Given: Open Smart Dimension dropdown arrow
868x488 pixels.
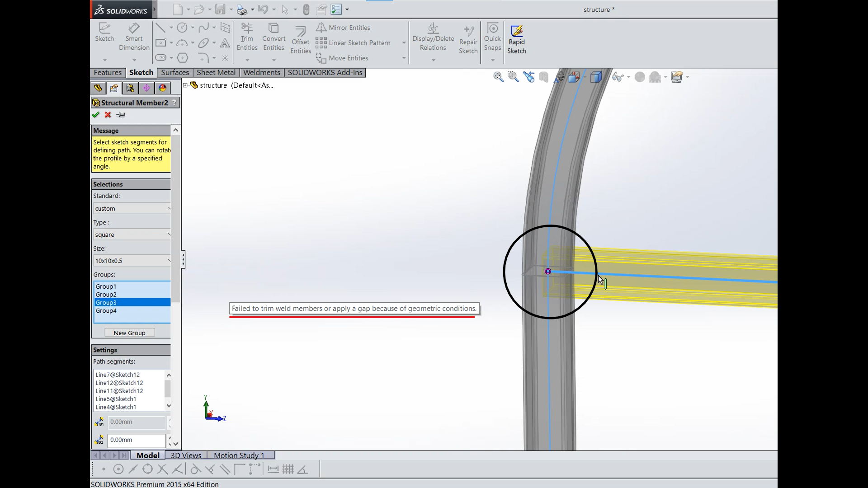Looking at the screenshot, I should pyautogui.click(x=134, y=60).
